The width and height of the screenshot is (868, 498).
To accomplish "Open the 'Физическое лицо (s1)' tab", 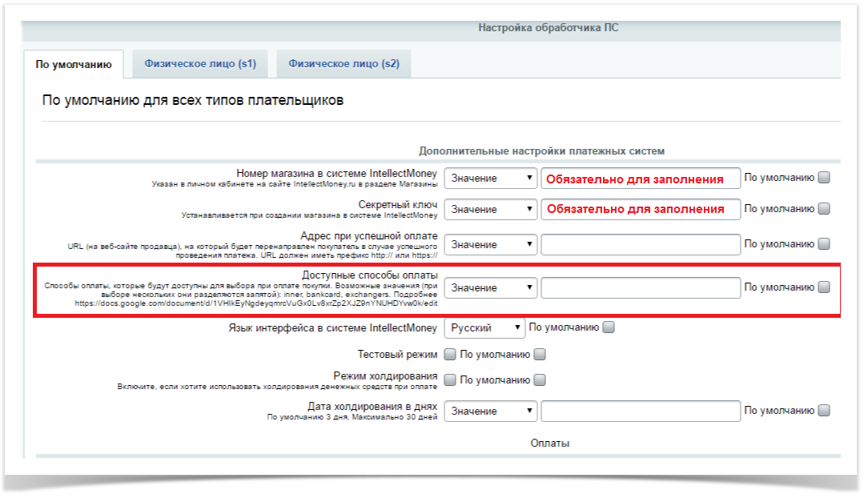I will point(200,64).
